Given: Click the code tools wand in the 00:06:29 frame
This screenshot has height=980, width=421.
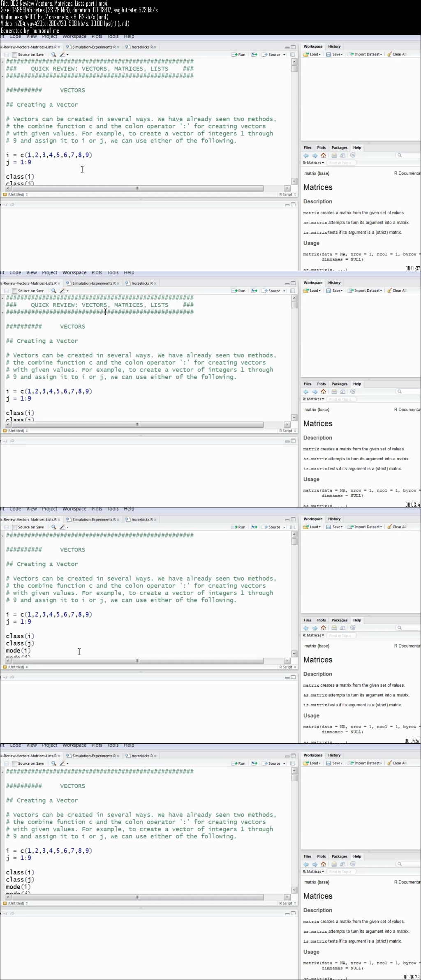Looking at the screenshot, I should click(62, 763).
